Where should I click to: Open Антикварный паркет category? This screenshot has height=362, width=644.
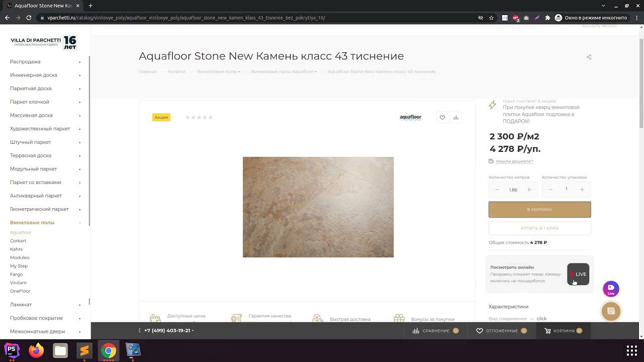(36, 196)
